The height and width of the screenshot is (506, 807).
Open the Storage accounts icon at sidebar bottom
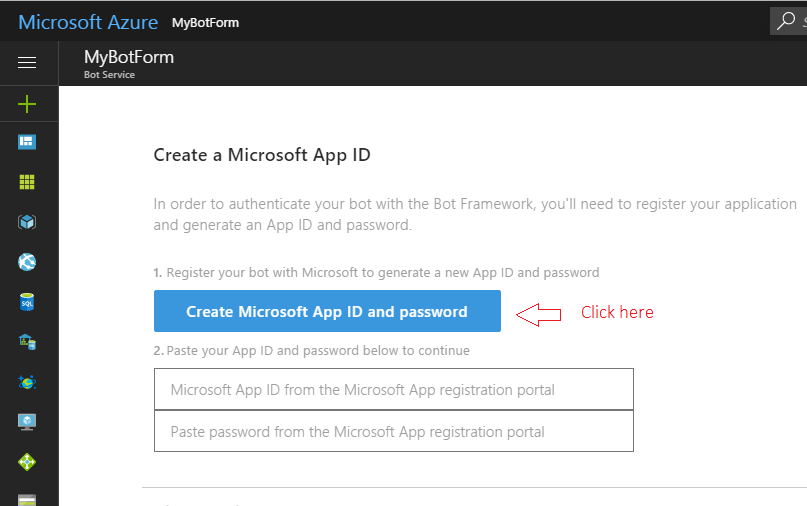[27, 499]
